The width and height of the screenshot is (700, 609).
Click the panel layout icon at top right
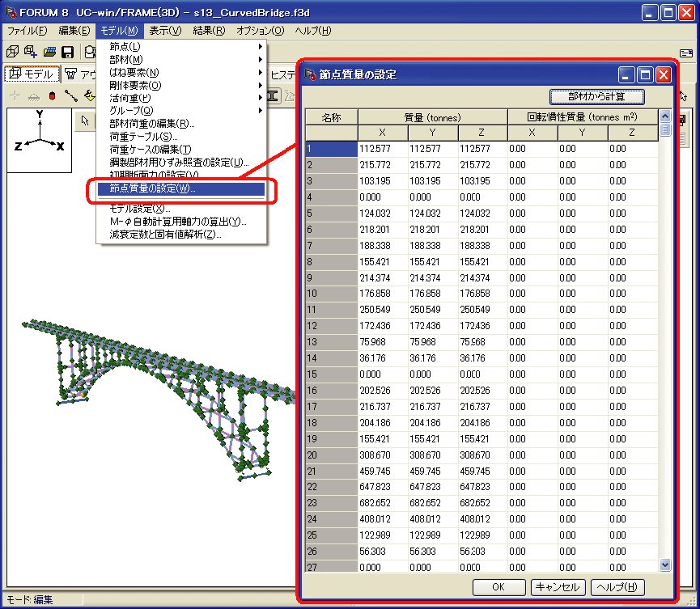click(x=685, y=53)
